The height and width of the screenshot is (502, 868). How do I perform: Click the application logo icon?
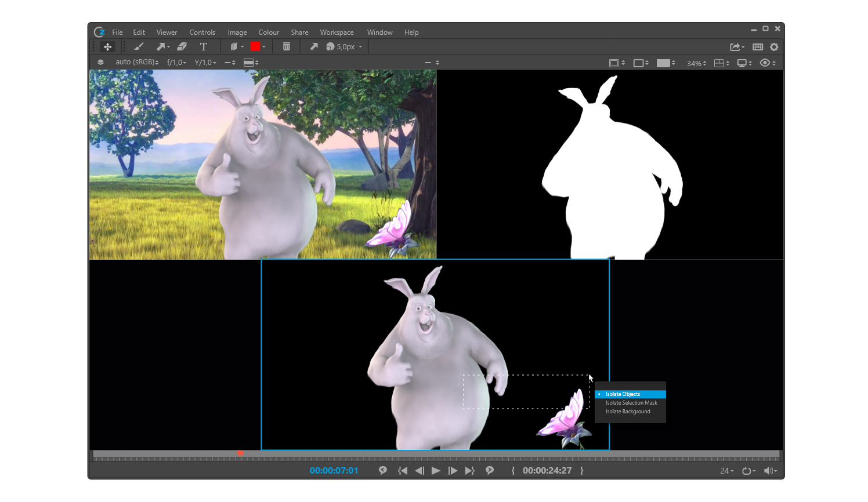click(99, 32)
